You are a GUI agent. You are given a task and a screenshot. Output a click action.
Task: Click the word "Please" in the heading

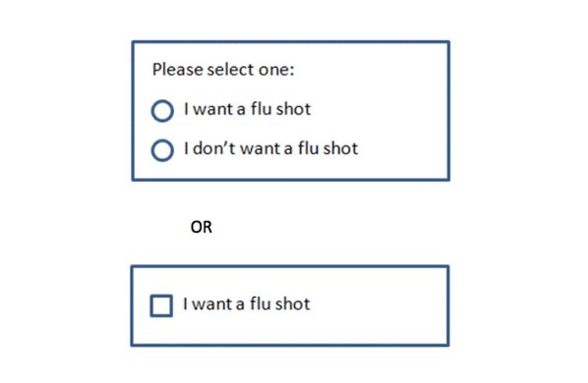pos(177,70)
